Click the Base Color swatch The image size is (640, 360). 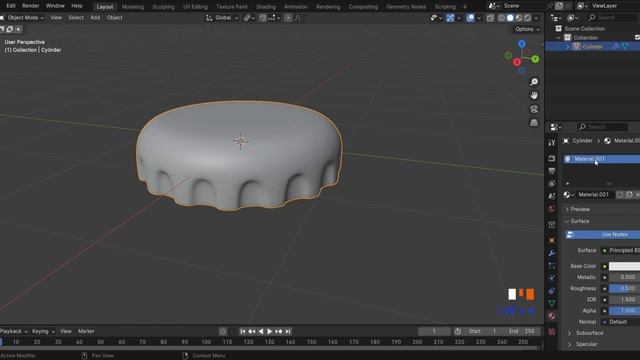point(624,267)
